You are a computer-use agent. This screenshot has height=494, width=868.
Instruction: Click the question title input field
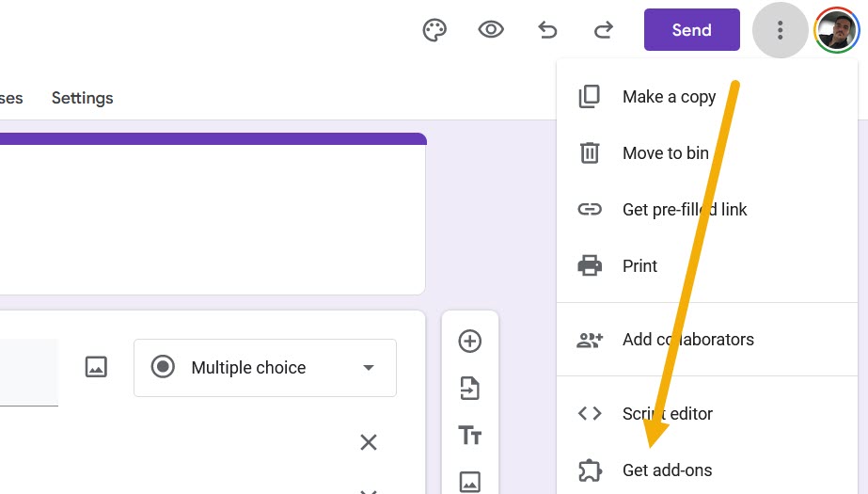pyautogui.click(x=29, y=373)
